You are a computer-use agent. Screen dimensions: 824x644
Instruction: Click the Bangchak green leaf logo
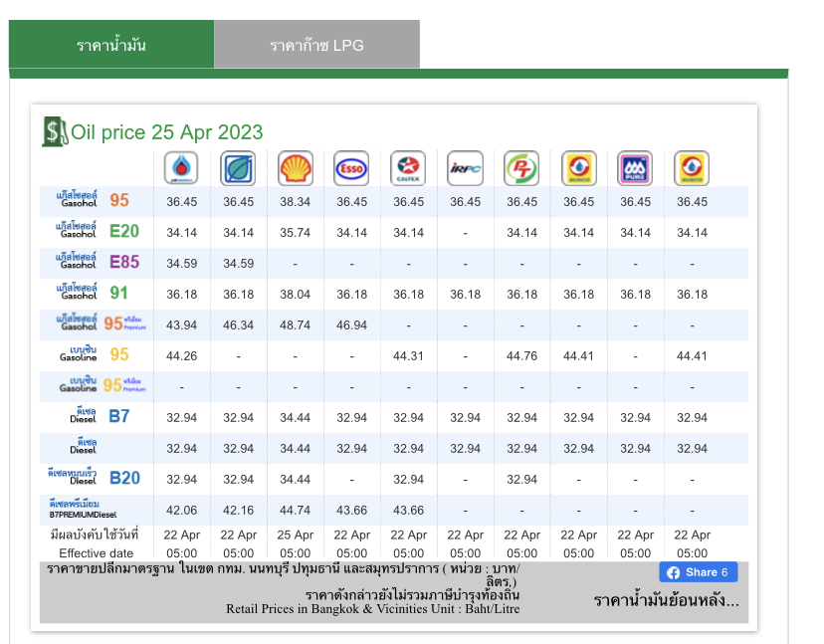(x=238, y=168)
